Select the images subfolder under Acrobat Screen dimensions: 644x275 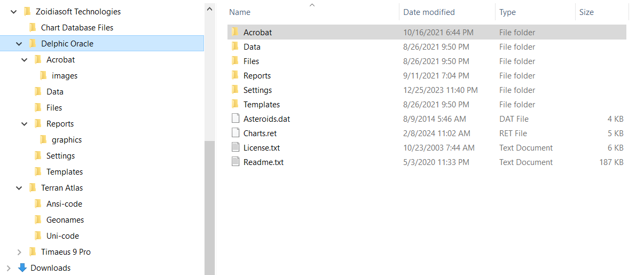(x=65, y=76)
